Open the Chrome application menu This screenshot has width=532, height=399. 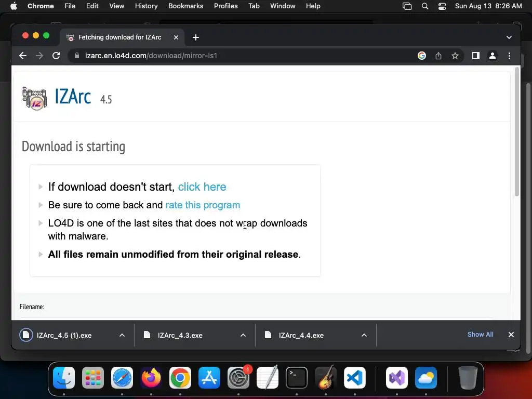[x=41, y=6]
